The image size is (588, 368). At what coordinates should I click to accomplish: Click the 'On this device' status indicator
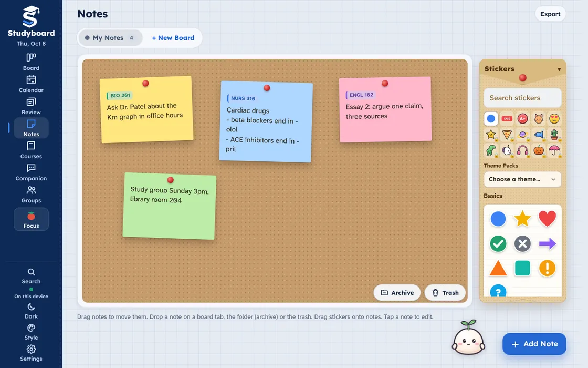[x=31, y=293]
